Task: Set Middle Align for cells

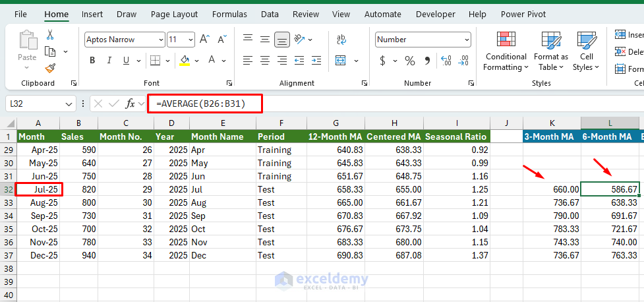Action: (265, 40)
